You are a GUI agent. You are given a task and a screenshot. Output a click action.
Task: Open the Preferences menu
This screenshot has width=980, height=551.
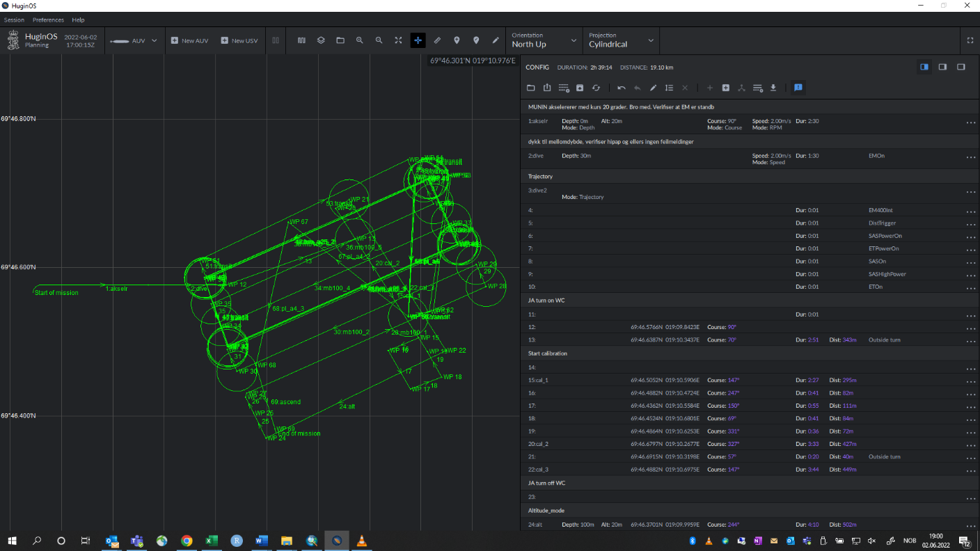pyautogui.click(x=48, y=19)
